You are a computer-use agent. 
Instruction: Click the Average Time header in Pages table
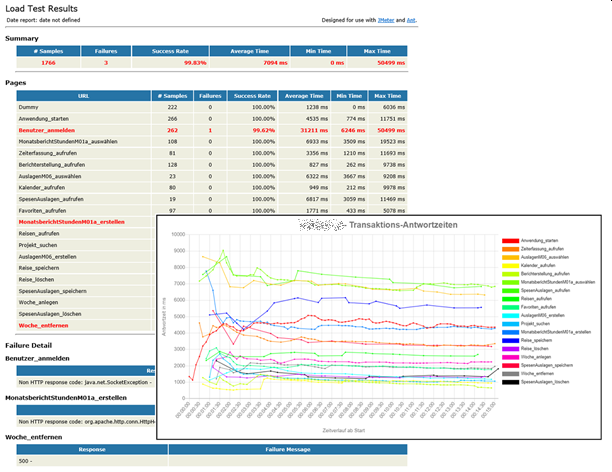[304, 96]
